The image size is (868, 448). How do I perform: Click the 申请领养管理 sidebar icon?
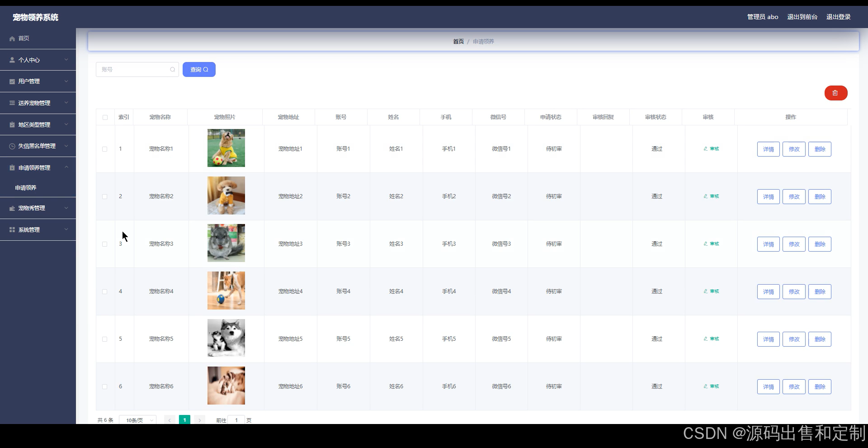pos(12,168)
